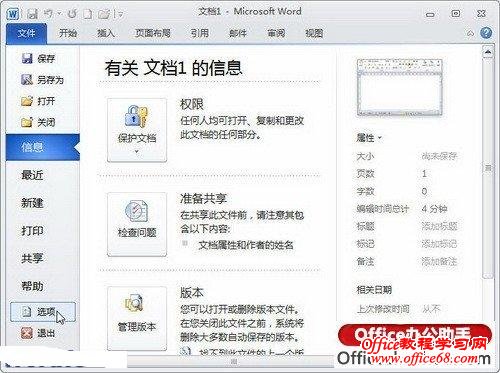Click the 文档属性和作者的姓名 list item
The height and width of the screenshot is (373, 500).
click(246, 245)
